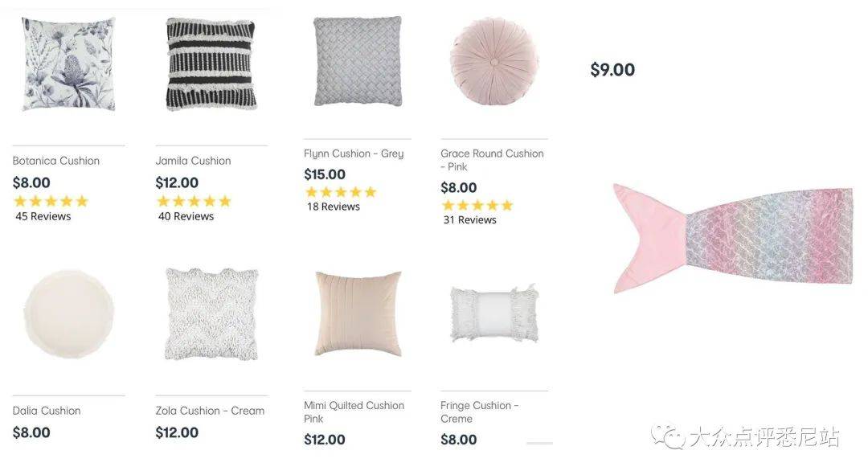Viewport: 868px width, 475px height.
Task: Open the Botanica Cushion product image
Action: pos(68,64)
